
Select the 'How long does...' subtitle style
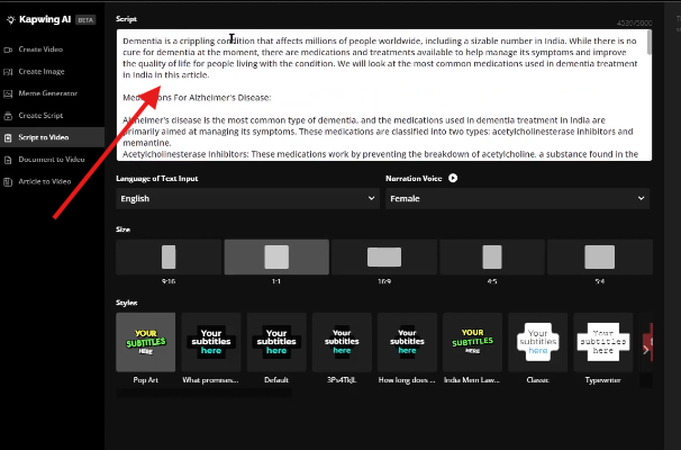(407, 342)
